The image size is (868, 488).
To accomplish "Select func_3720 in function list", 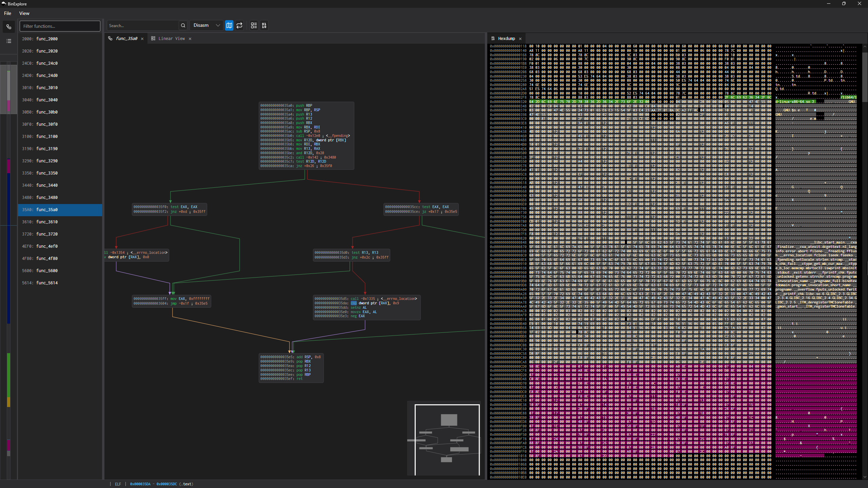I will coord(60,234).
